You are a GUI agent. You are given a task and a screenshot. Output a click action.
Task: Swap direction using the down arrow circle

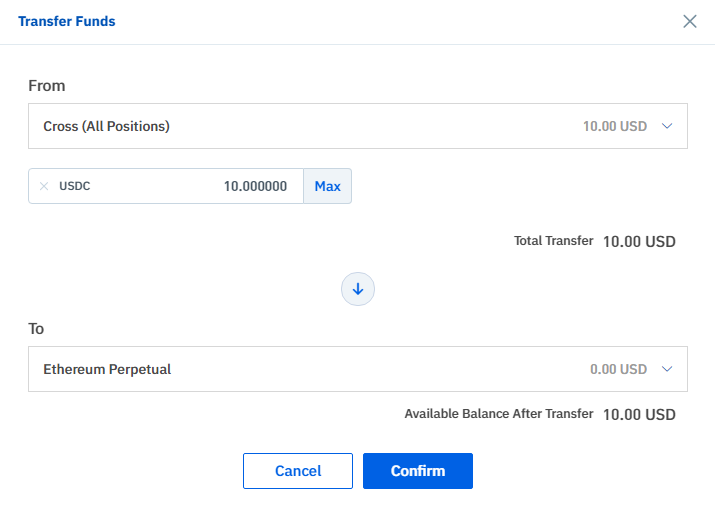(x=358, y=289)
